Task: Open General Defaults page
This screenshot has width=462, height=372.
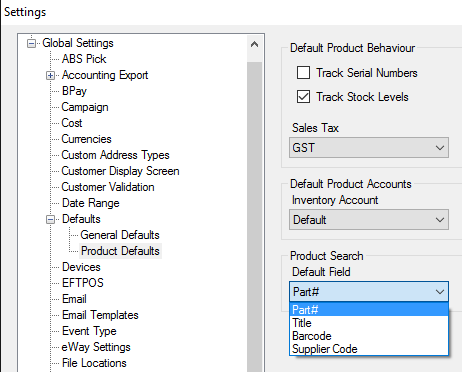Action: click(120, 235)
